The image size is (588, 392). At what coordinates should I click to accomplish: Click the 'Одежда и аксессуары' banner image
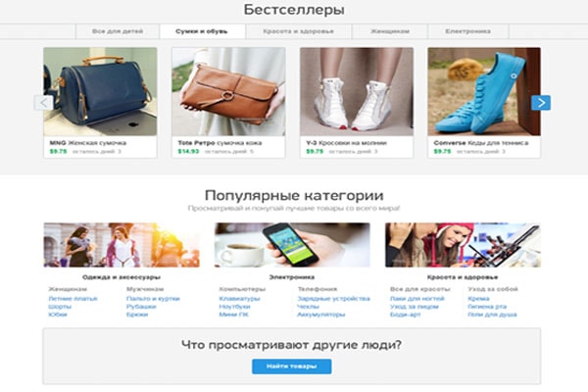[x=122, y=245]
